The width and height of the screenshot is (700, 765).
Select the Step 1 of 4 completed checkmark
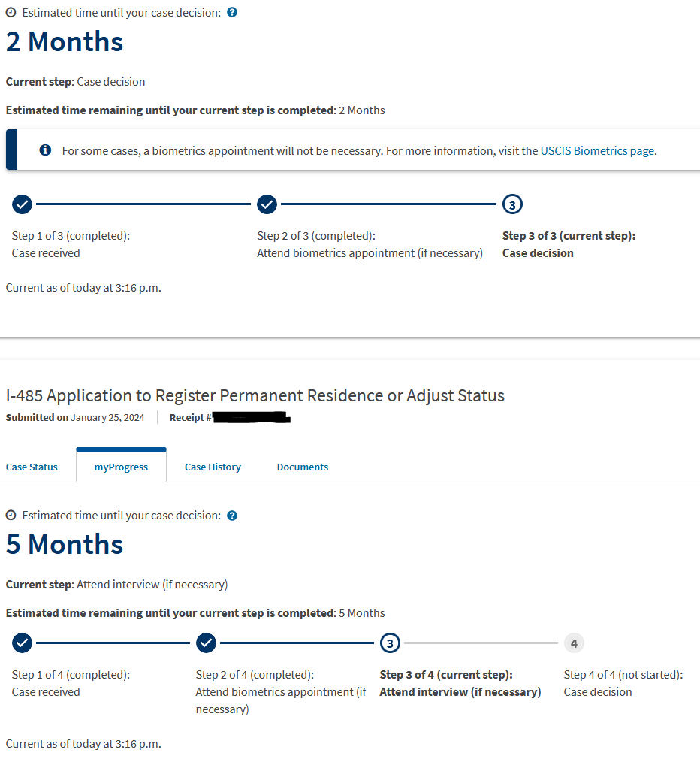[22, 643]
